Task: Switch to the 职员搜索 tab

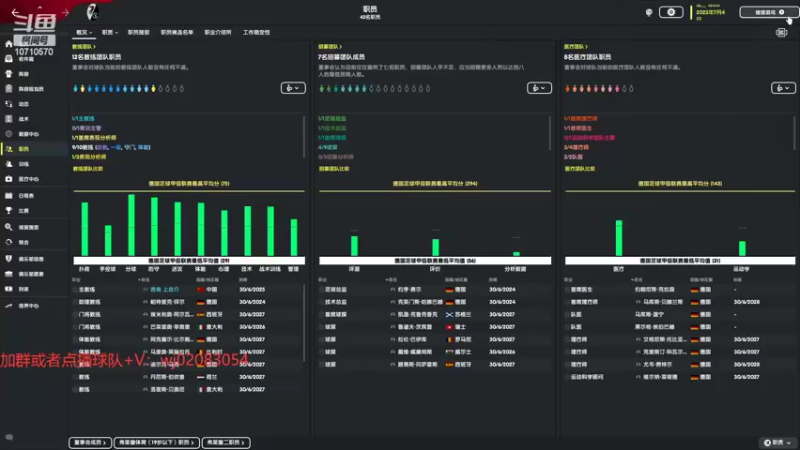Action: 138,32
